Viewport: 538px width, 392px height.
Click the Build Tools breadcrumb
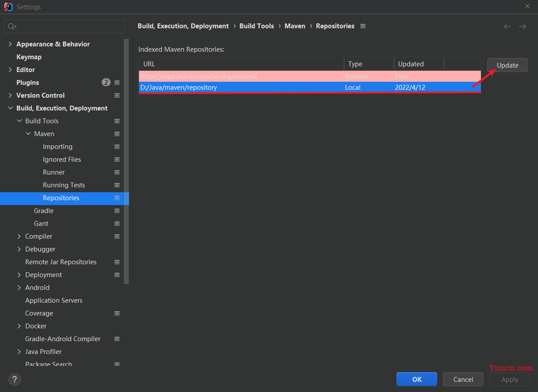click(257, 26)
